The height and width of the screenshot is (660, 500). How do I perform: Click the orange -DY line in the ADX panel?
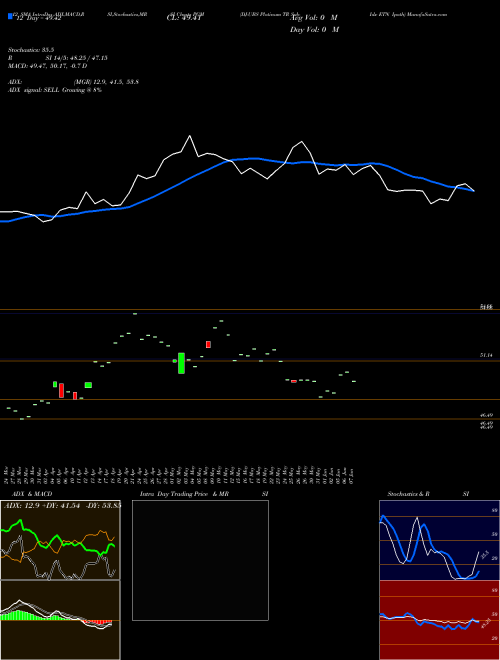click(93, 534)
